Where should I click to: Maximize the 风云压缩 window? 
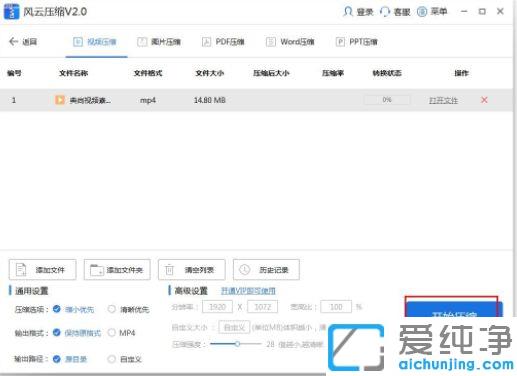point(482,11)
